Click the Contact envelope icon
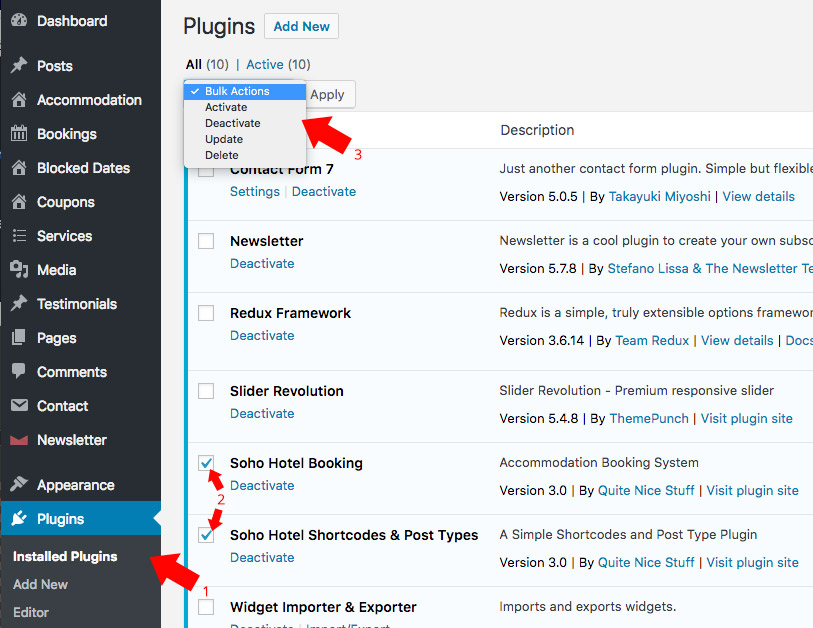 click(x=19, y=406)
